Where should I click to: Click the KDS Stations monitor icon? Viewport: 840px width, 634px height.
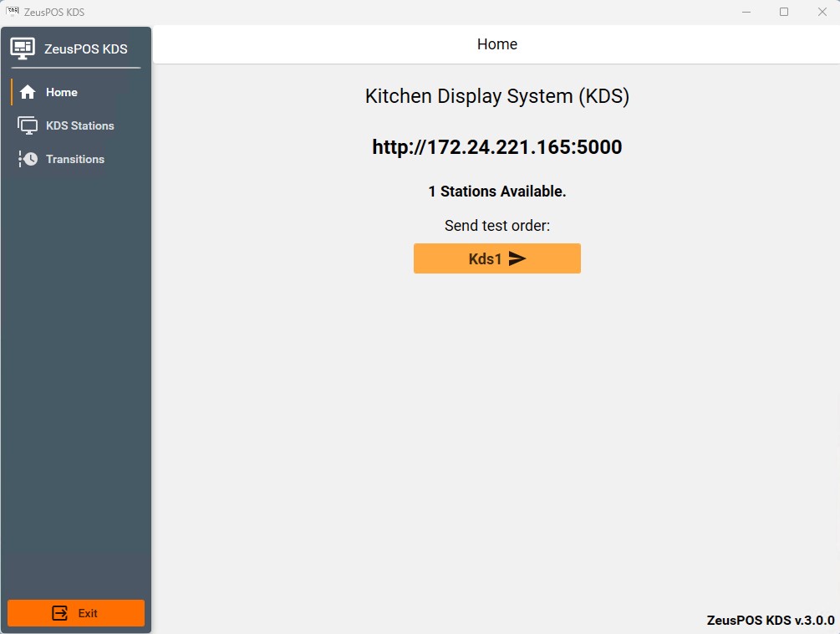tap(28, 125)
